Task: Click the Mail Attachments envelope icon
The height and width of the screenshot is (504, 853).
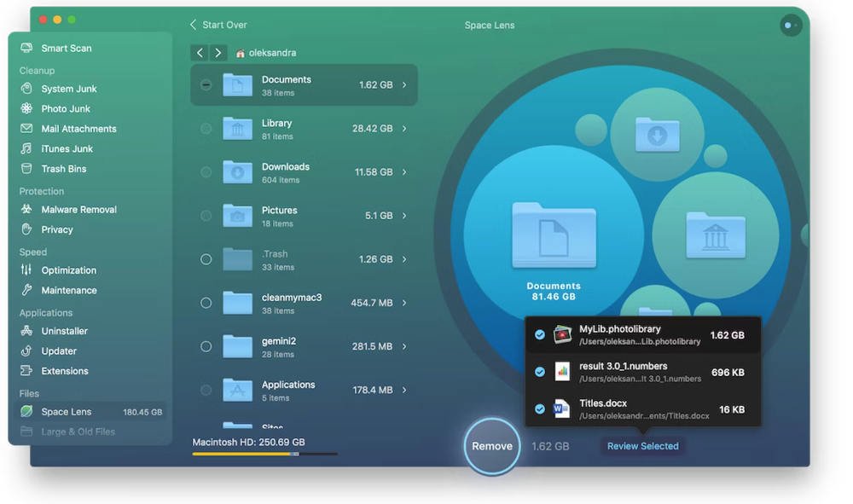Action: coord(26,128)
